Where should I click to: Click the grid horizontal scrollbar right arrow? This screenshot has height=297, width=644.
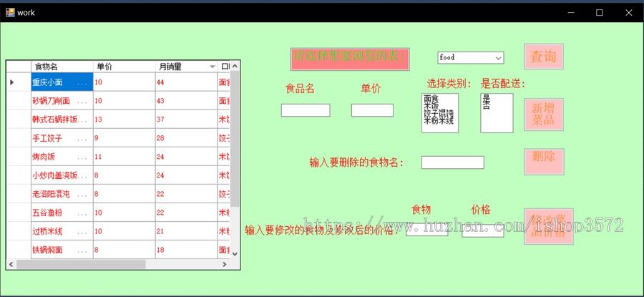click(x=225, y=264)
